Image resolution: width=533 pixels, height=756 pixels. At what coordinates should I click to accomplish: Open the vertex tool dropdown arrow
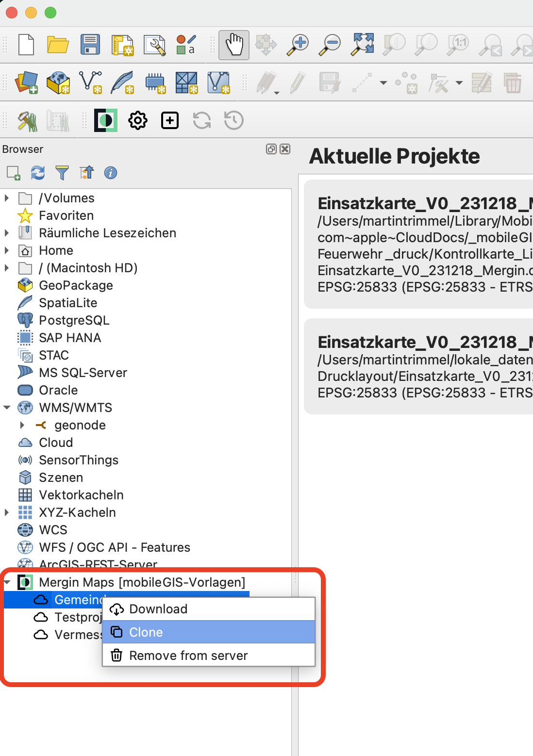[x=459, y=83]
